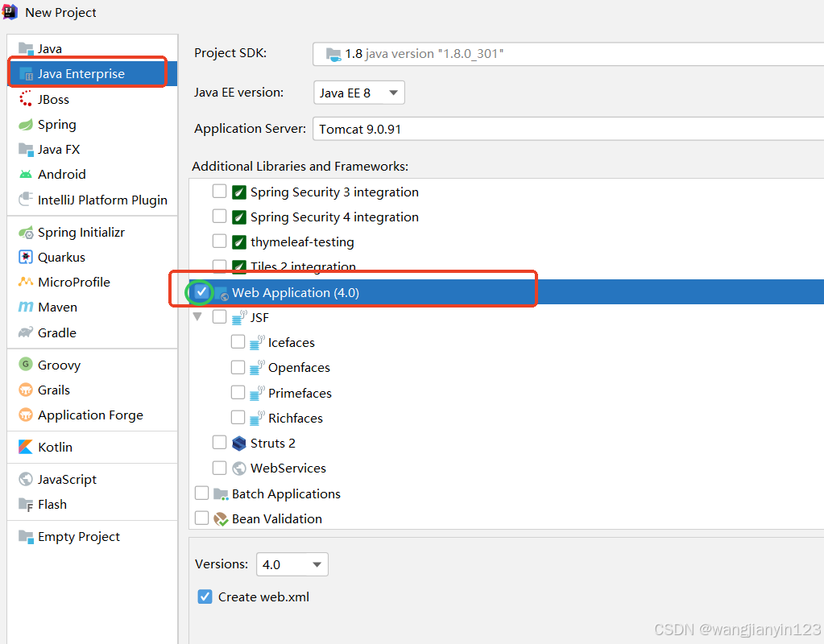Screen dimensions: 824x644
Task: Check the WebServices checkbox
Action: [x=220, y=468]
